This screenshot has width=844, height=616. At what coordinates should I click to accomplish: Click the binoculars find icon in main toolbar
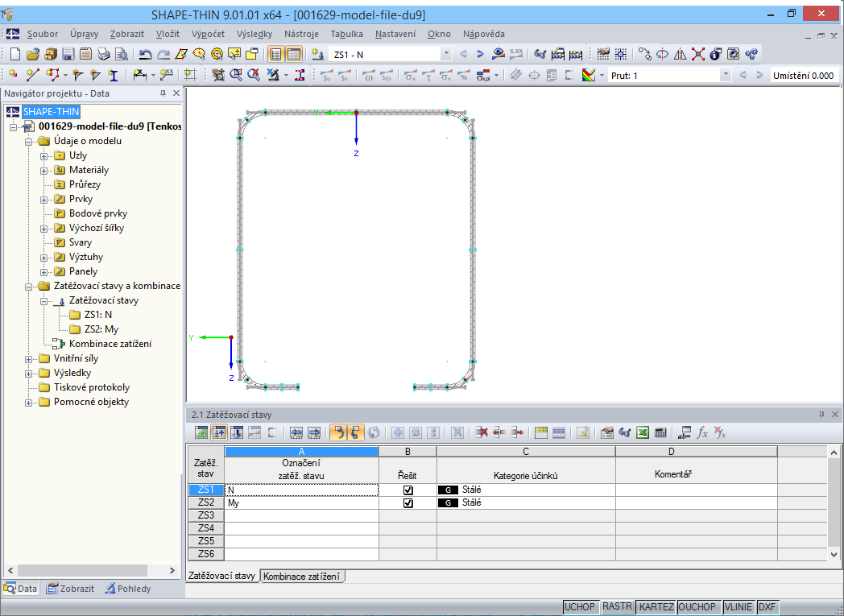tap(540, 54)
